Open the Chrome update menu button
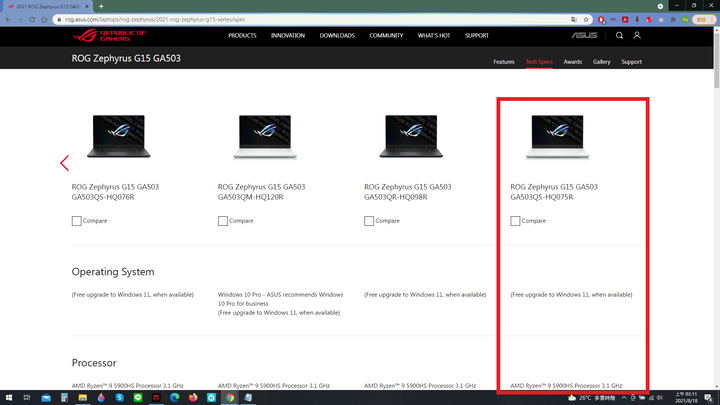Image resolution: width=720 pixels, height=405 pixels. (x=704, y=19)
